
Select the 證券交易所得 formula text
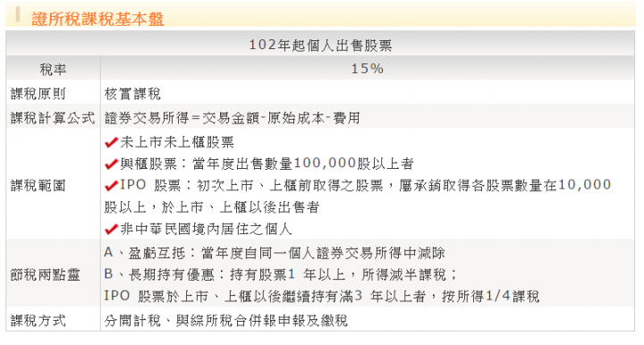click(x=232, y=118)
